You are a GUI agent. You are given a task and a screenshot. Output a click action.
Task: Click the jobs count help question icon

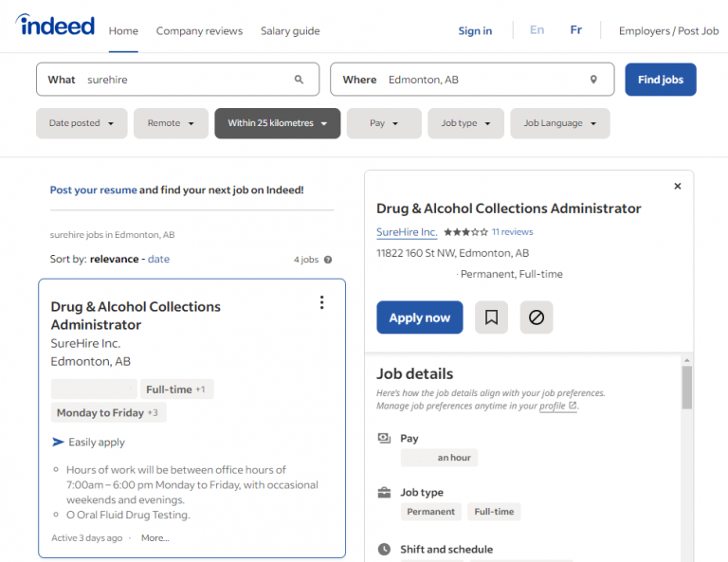pyautogui.click(x=328, y=260)
